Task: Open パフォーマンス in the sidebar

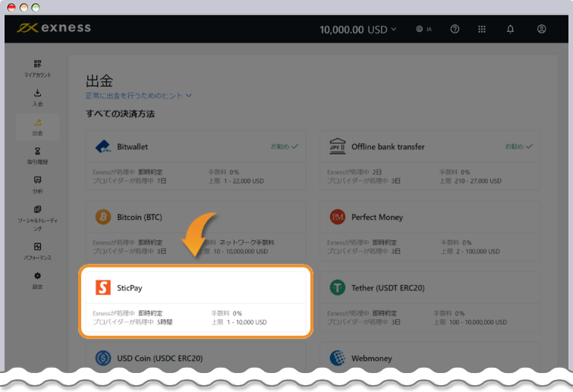Action: [38, 251]
